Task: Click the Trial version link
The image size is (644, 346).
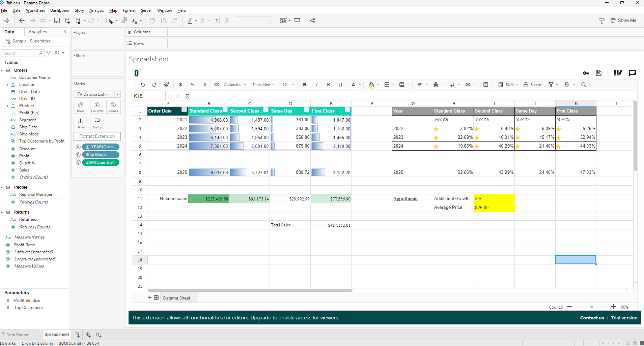Action: pyautogui.click(x=624, y=318)
